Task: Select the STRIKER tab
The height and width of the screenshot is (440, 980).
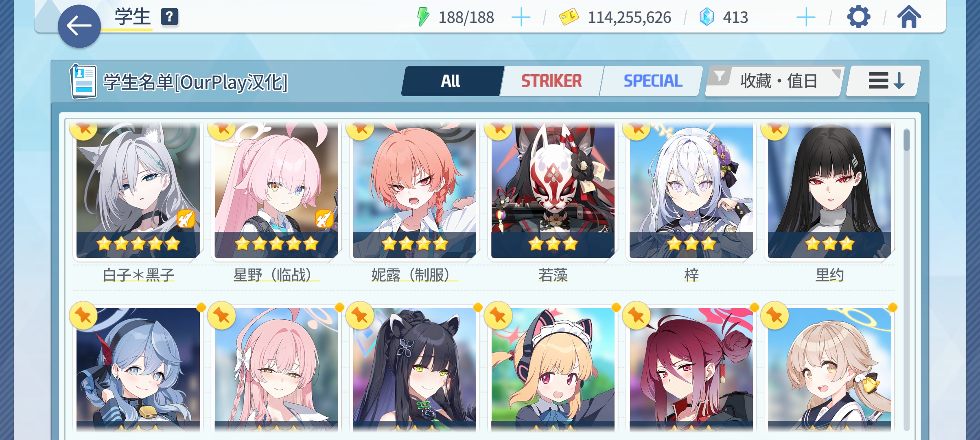Action: pos(551,81)
